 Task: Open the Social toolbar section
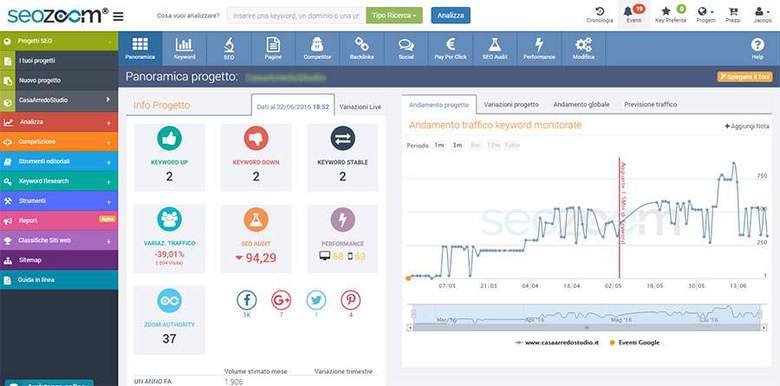[406, 48]
